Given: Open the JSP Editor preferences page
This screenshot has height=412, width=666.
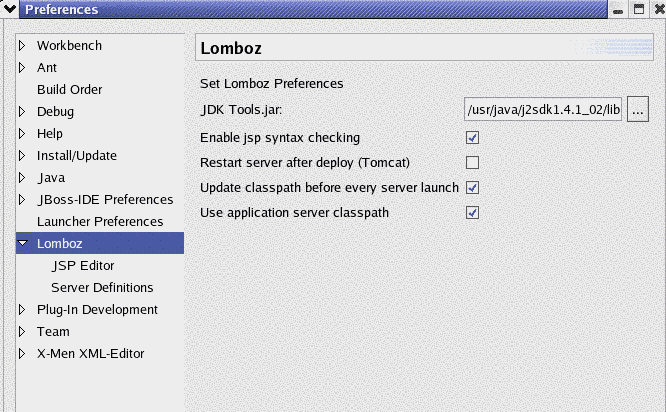Looking at the screenshot, I should [83, 266].
